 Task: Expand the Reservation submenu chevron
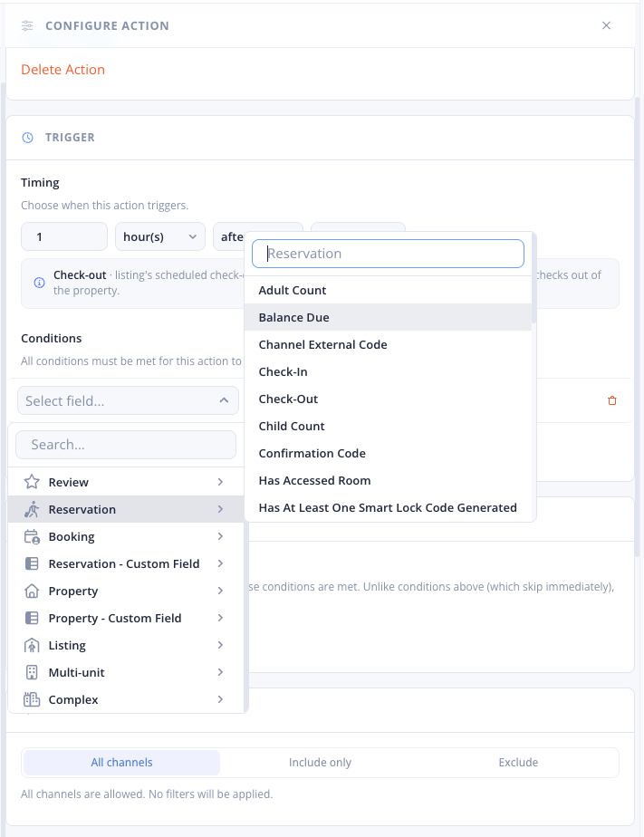(x=220, y=509)
